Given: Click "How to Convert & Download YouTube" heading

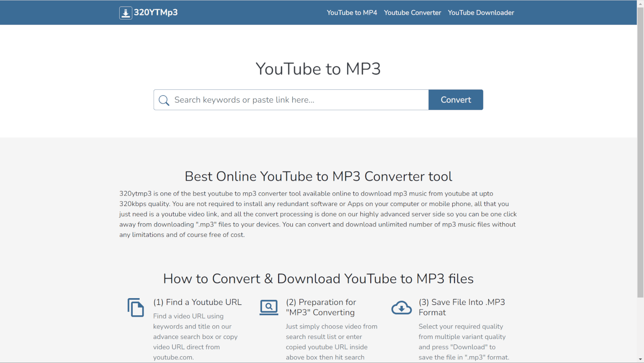Looking at the screenshot, I should [318, 279].
